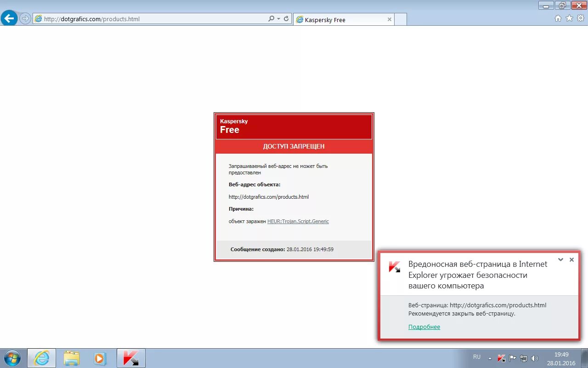
Task: Click the RU language indicator
Action: (x=477, y=357)
